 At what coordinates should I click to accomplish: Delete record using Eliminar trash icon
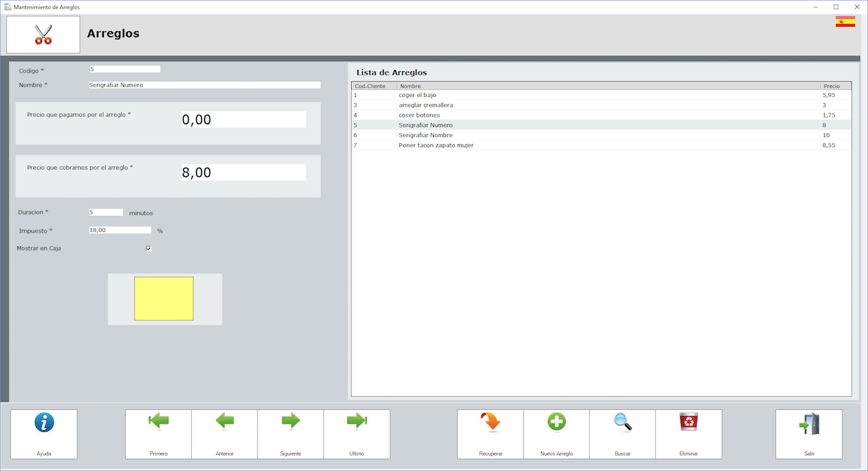pyautogui.click(x=688, y=422)
